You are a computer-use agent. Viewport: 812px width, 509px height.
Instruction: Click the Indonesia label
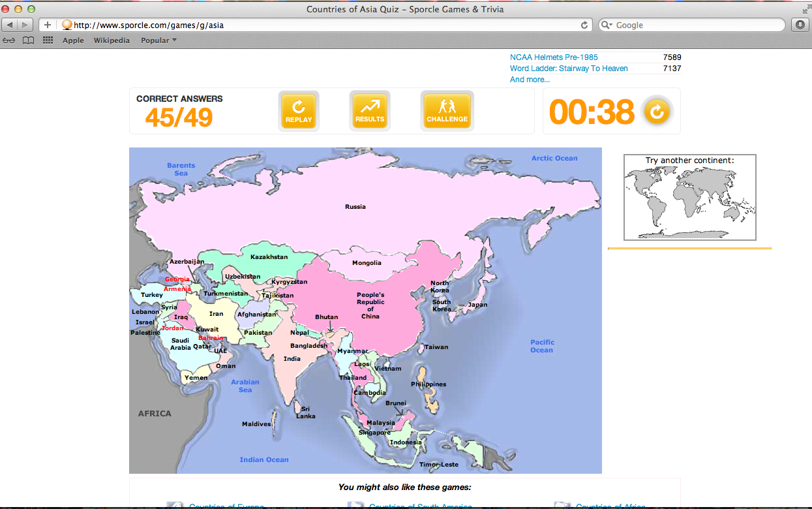[x=406, y=442]
